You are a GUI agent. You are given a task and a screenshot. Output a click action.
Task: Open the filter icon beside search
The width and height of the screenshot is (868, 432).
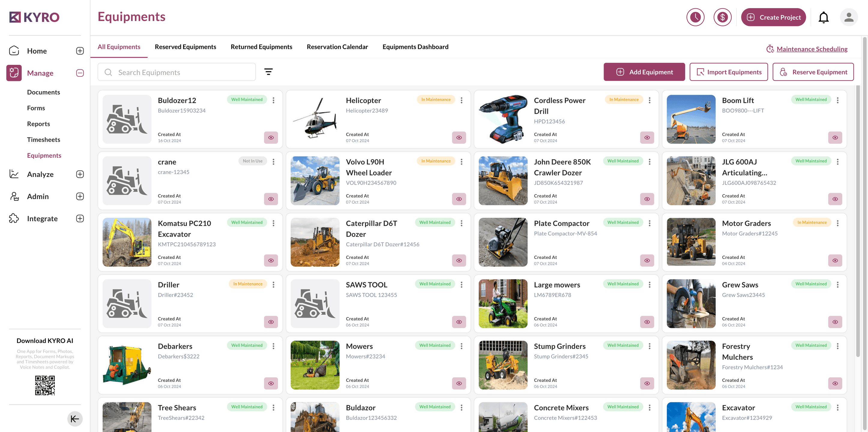(x=268, y=72)
